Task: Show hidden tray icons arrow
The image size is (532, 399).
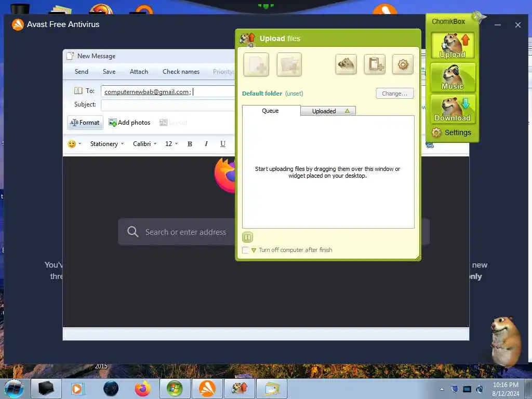Action: coord(442,389)
